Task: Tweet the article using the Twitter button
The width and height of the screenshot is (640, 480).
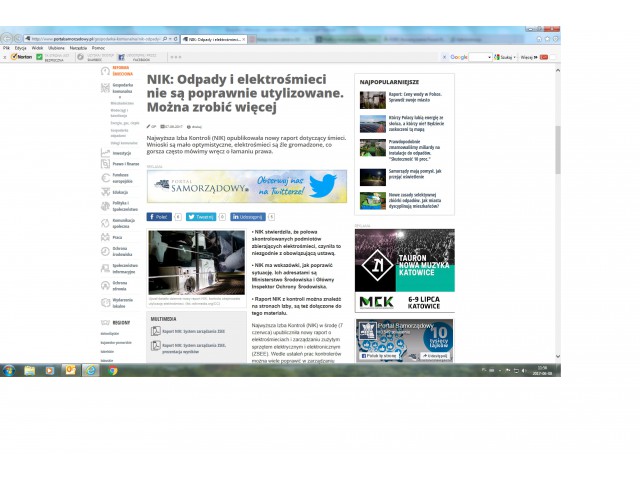Action: tap(202, 216)
